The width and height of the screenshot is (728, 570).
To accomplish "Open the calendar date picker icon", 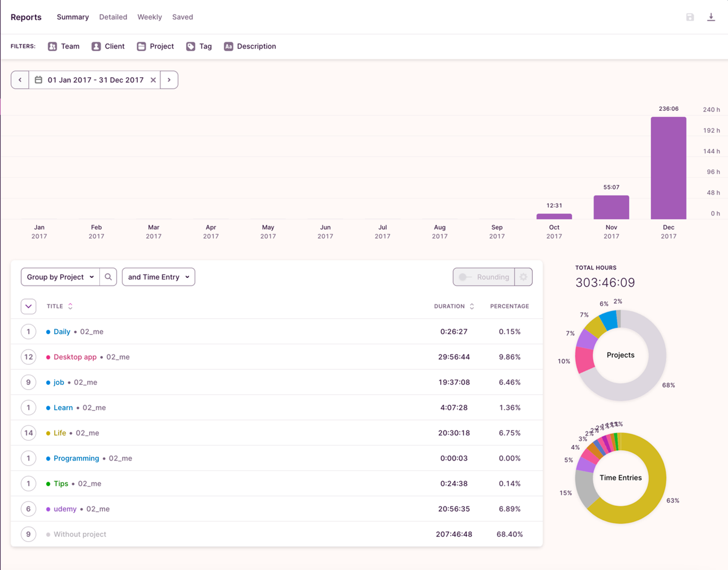I will 39,80.
